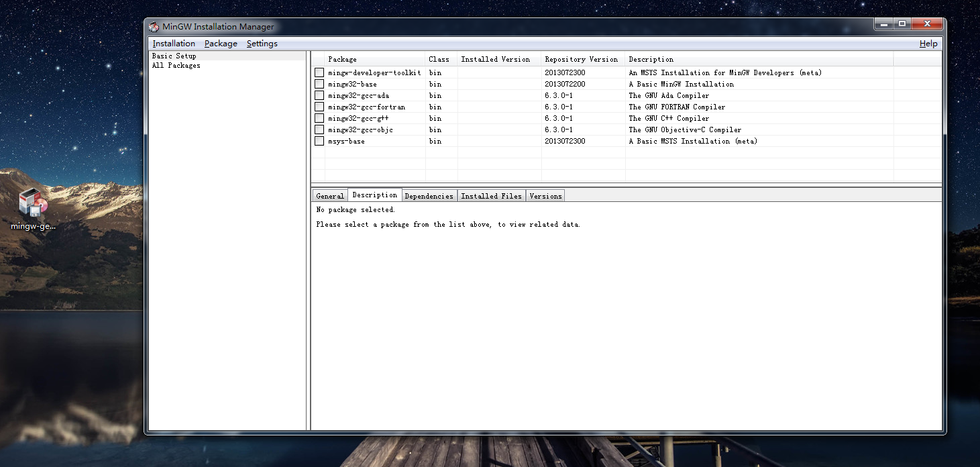Open the Installation menu
This screenshot has width=980, height=467.
pyautogui.click(x=174, y=44)
